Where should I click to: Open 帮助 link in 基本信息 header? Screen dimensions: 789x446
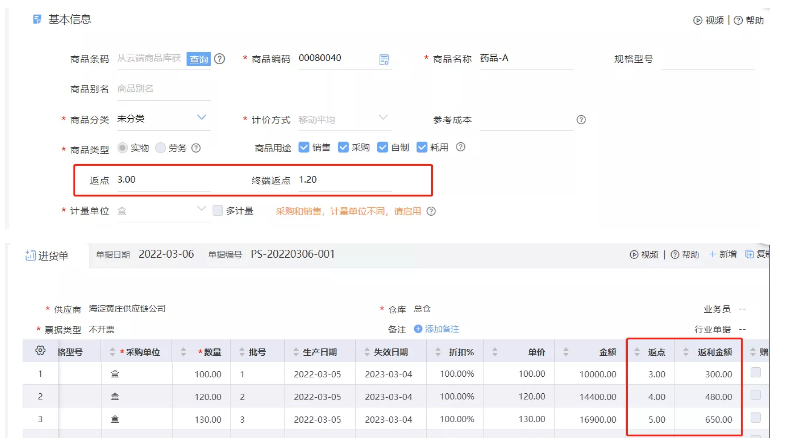click(749, 20)
